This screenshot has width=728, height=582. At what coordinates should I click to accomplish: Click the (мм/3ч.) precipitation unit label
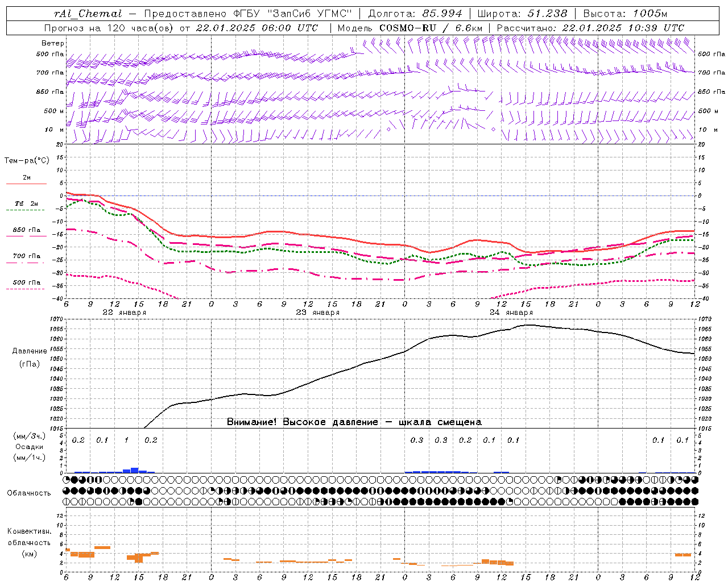pos(29,436)
